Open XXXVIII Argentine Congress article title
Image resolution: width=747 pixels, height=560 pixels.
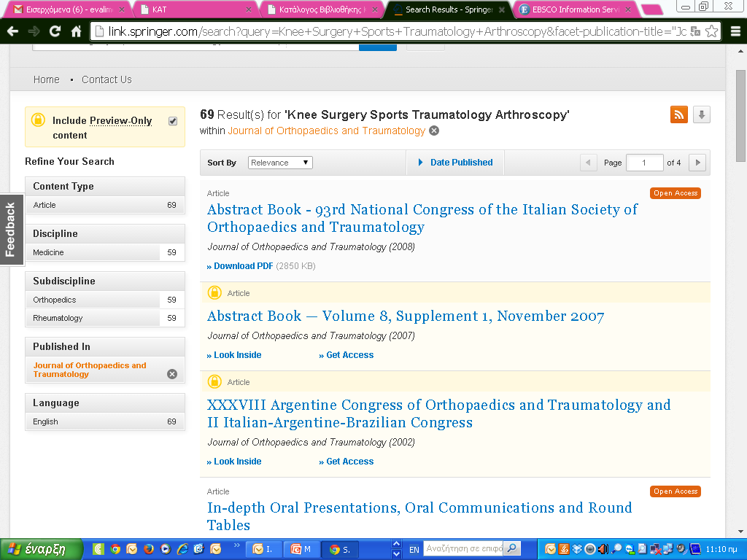point(438,413)
